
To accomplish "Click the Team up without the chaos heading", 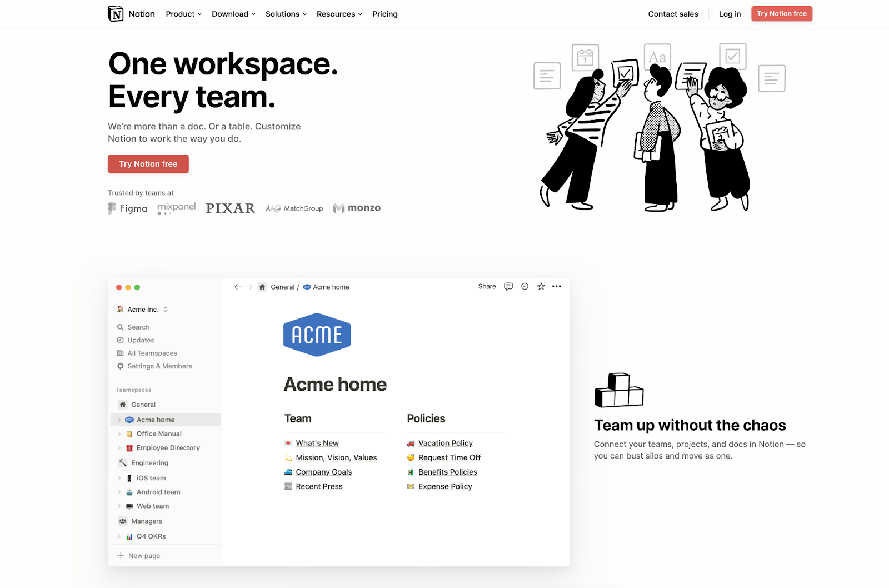I will (690, 425).
